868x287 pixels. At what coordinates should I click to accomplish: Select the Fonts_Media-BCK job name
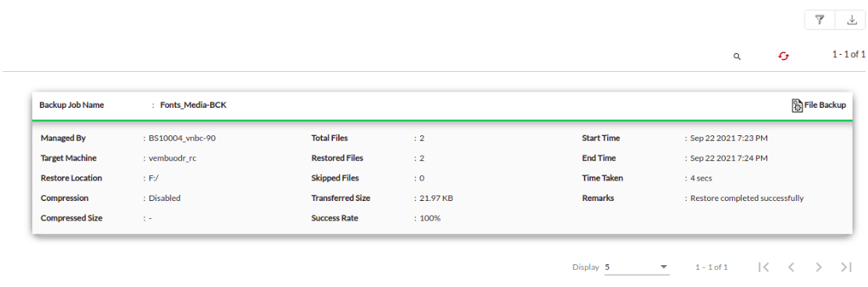(x=193, y=105)
